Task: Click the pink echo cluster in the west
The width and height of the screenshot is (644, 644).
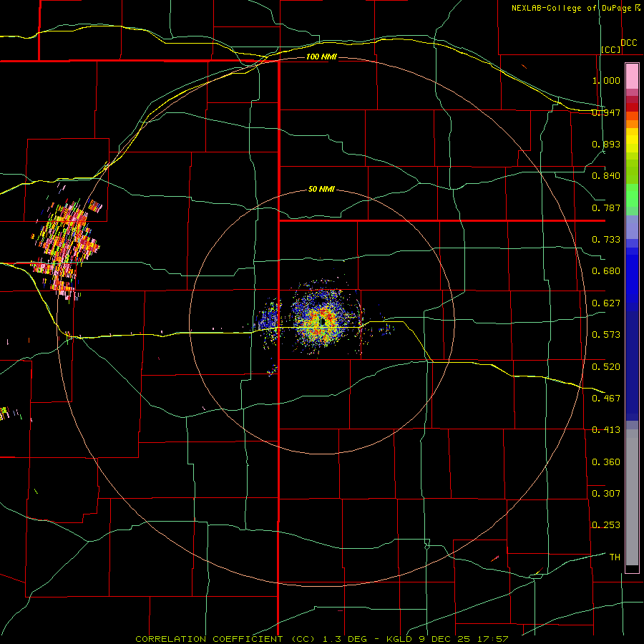Action: coord(66,248)
